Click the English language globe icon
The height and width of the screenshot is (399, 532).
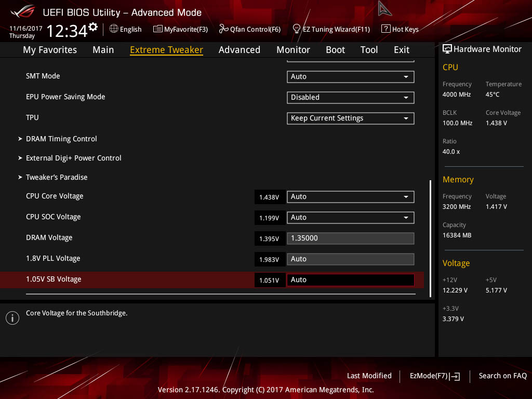[x=114, y=29]
